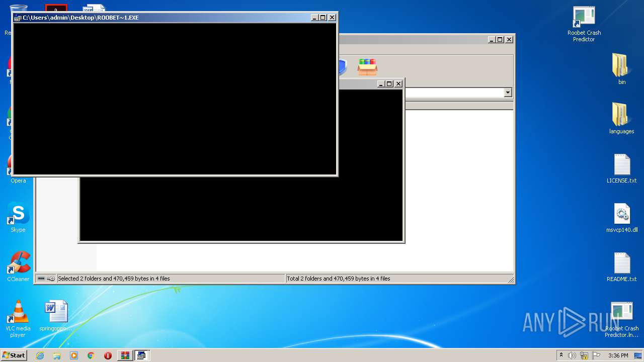
Task: Click the Opera desktop shortcut label
Action: point(18,180)
